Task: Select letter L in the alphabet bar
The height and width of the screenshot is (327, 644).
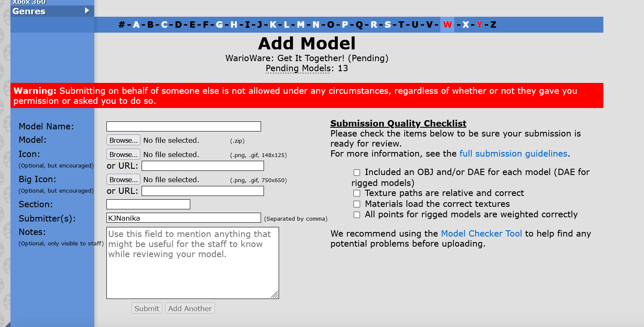Action: pos(287,25)
